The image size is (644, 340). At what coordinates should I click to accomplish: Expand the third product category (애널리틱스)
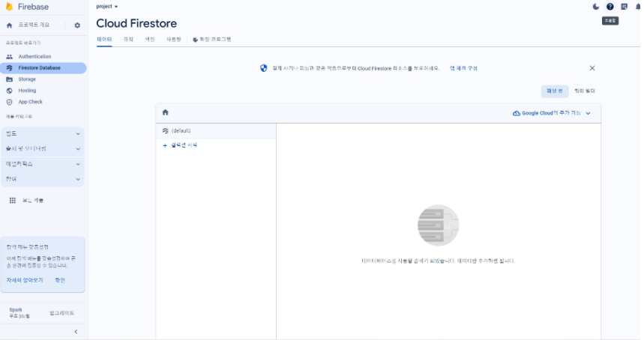(43, 164)
